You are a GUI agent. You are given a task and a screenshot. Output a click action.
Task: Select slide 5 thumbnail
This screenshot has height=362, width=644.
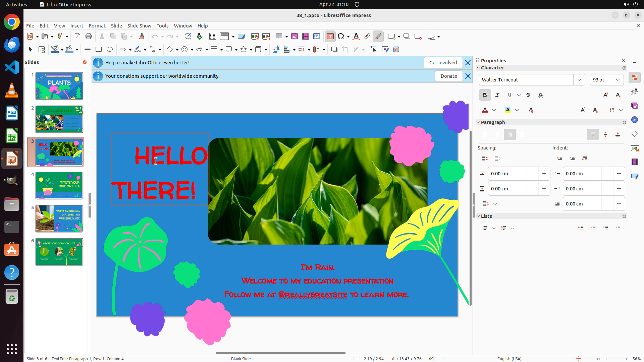coord(59,219)
